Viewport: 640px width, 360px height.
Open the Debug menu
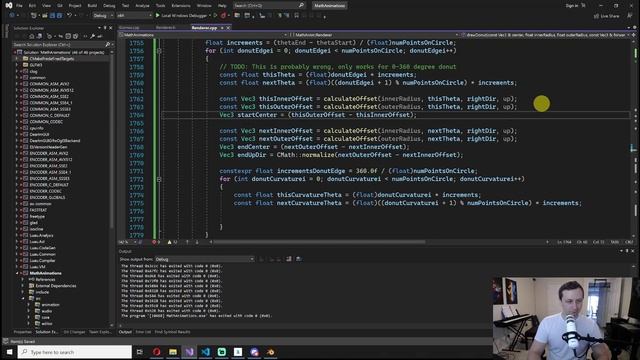109,6
